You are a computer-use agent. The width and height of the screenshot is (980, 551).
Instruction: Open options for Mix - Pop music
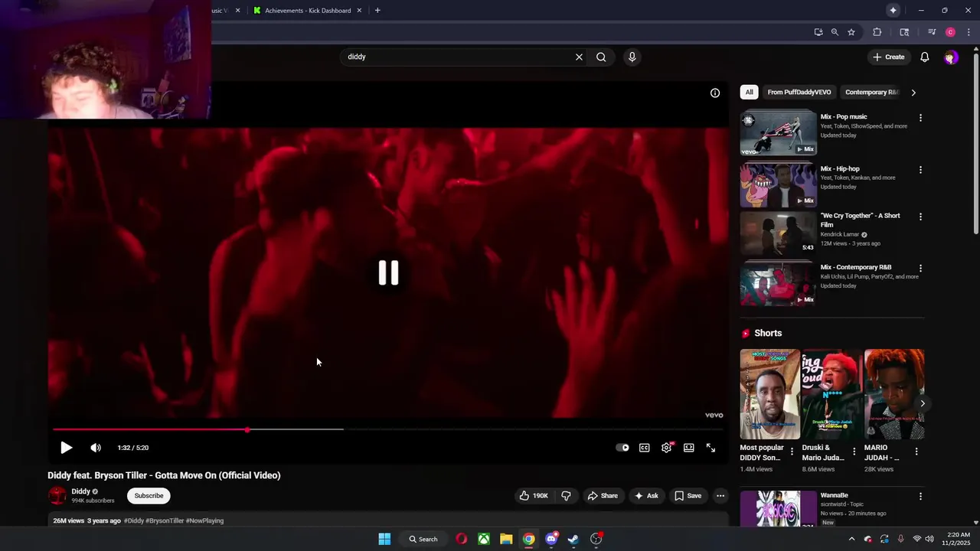pos(920,118)
